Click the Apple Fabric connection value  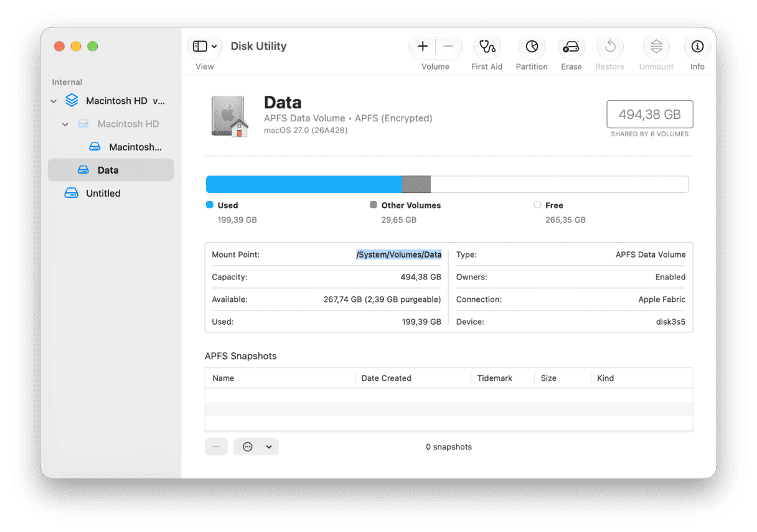[x=662, y=299]
